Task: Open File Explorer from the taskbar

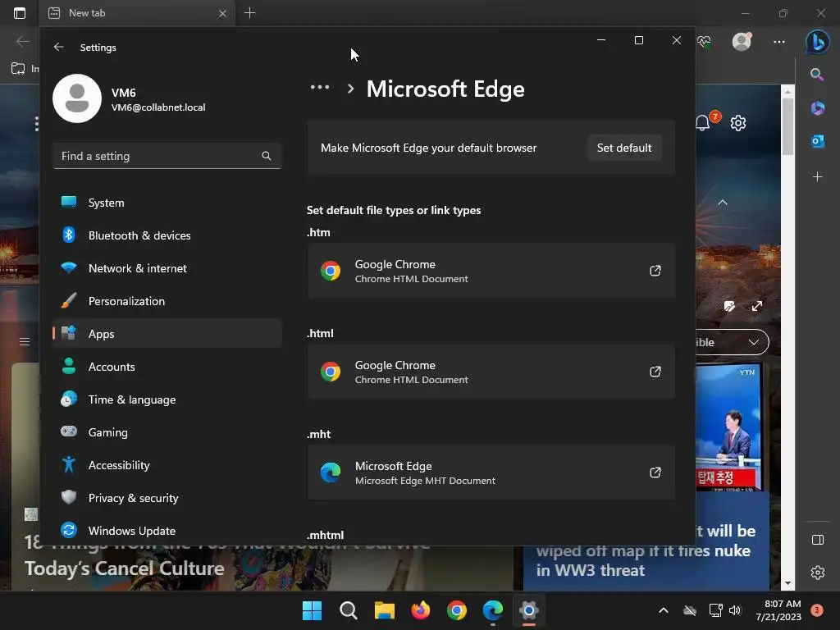Action: (385, 610)
